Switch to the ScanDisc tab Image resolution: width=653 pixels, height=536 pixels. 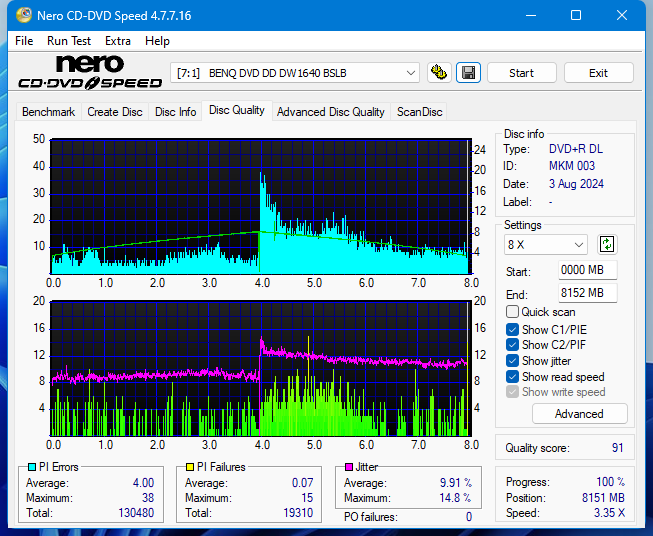[419, 112]
